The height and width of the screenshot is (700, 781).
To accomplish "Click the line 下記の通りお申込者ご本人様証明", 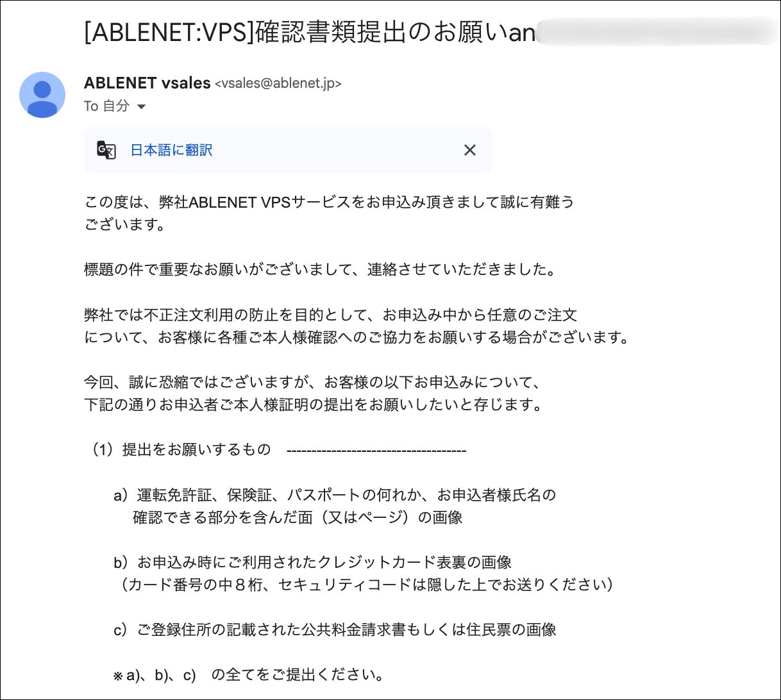I will tap(314, 405).
